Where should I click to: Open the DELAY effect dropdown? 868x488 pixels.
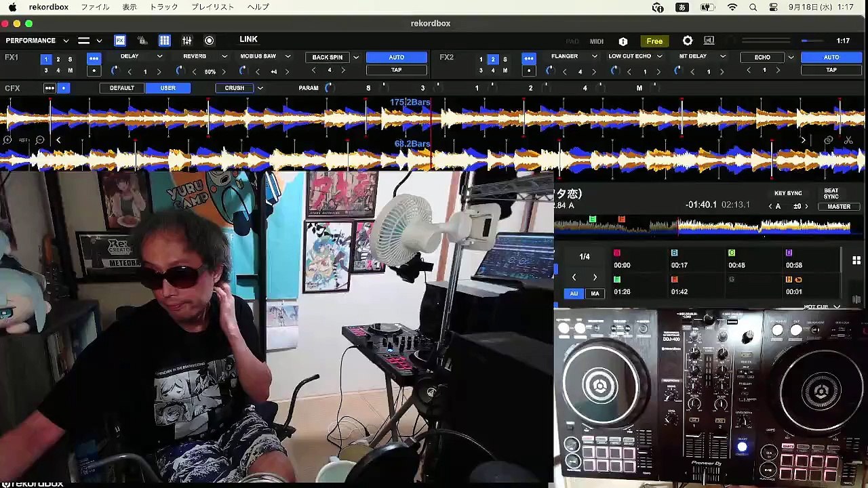coord(159,57)
